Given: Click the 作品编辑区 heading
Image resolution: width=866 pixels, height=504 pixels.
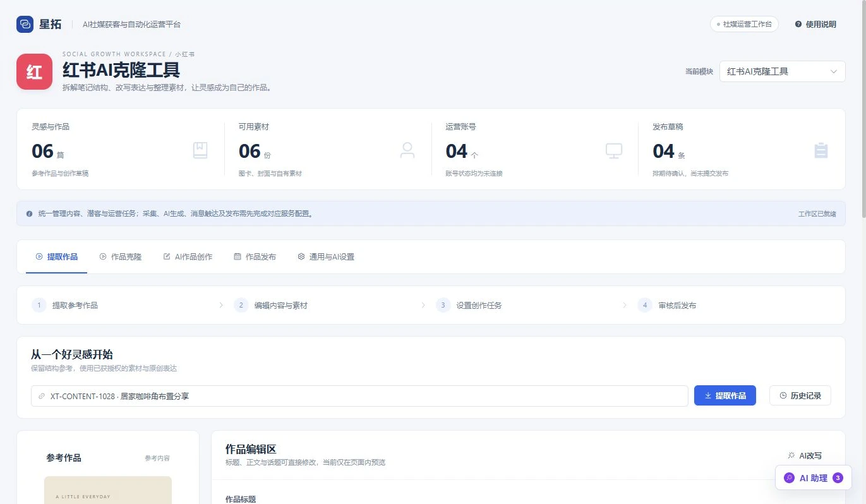Looking at the screenshot, I should click(251, 449).
